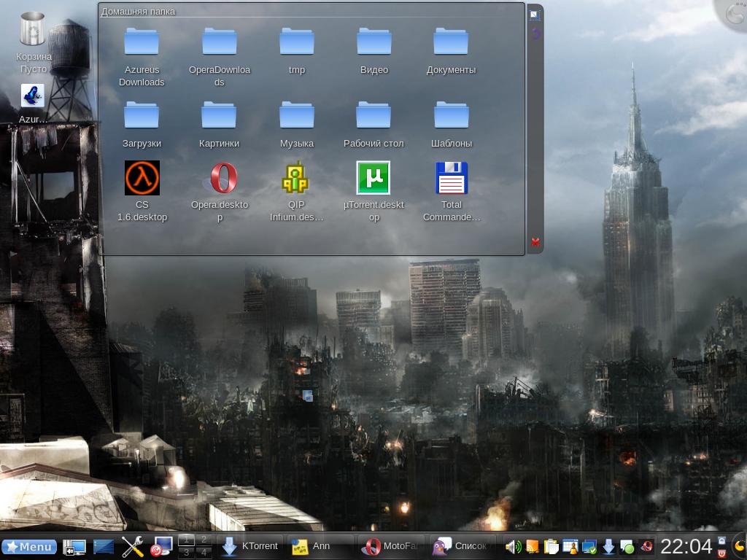Click the monitor with red arrow panel icon
The height and width of the screenshot is (560, 747).
pos(161,547)
